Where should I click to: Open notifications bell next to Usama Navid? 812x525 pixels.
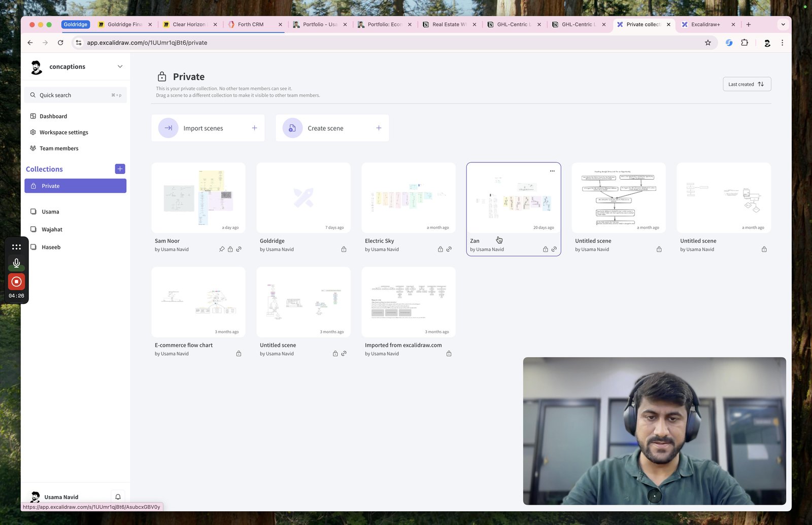click(118, 497)
